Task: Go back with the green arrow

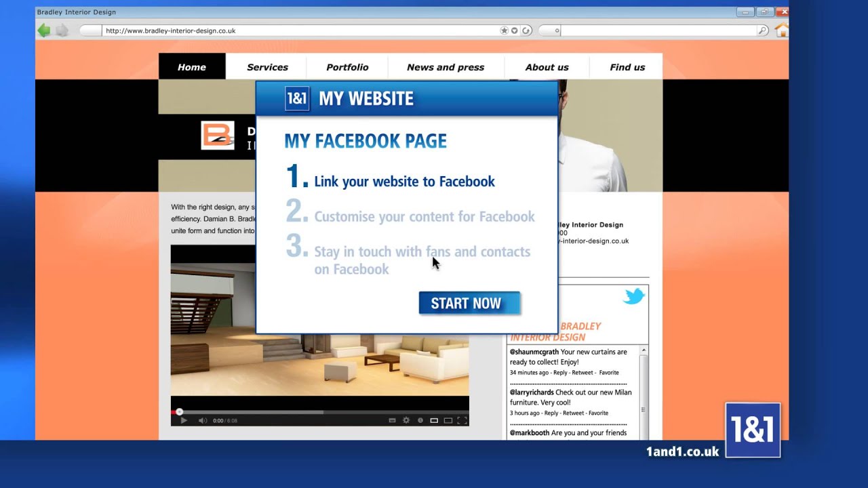Action: [x=44, y=30]
